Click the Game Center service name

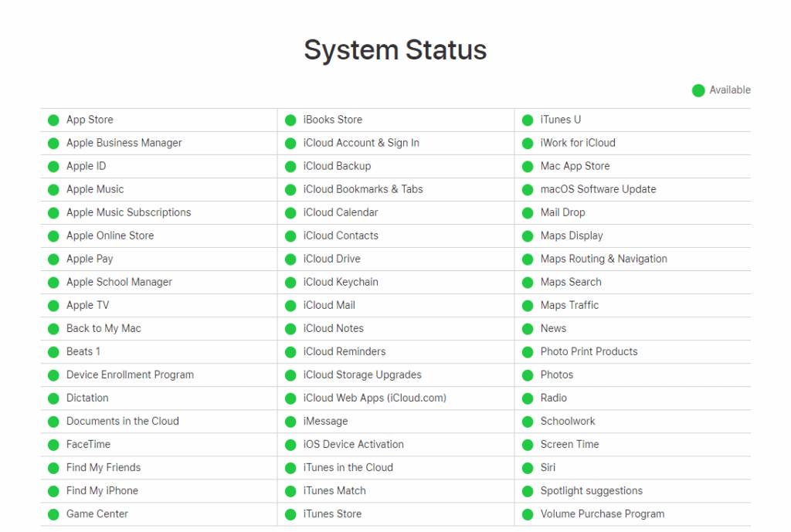(x=97, y=513)
